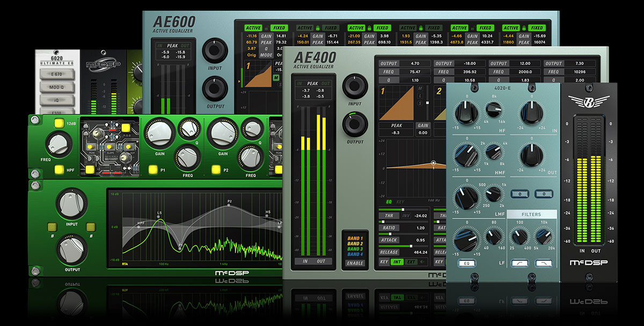Click the IN level knob on 4020-E
Screen dimensions: 644x326
(x=531, y=114)
